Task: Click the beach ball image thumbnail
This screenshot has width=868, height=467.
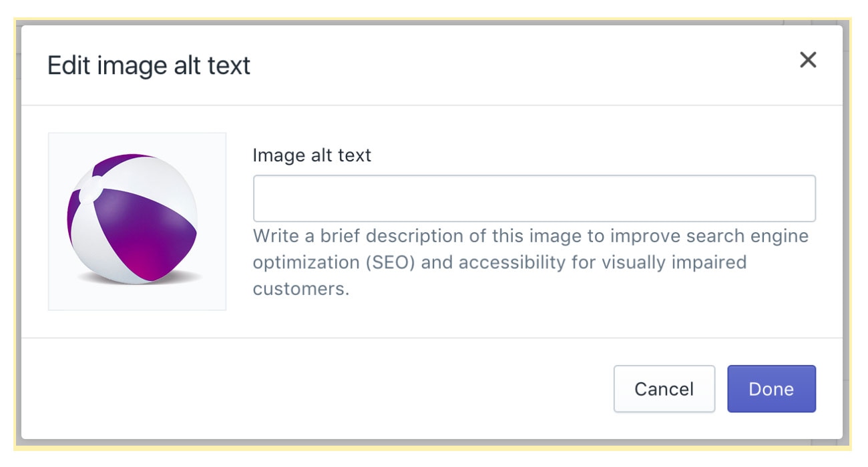Action: pyautogui.click(x=137, y=221)
